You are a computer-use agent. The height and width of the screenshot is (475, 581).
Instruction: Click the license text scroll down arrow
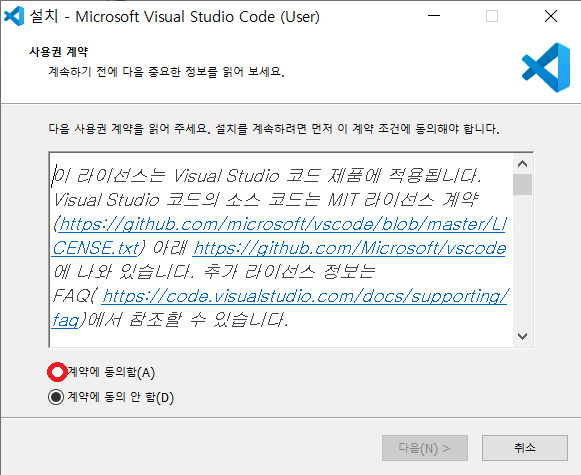click(x=522, y=336)
